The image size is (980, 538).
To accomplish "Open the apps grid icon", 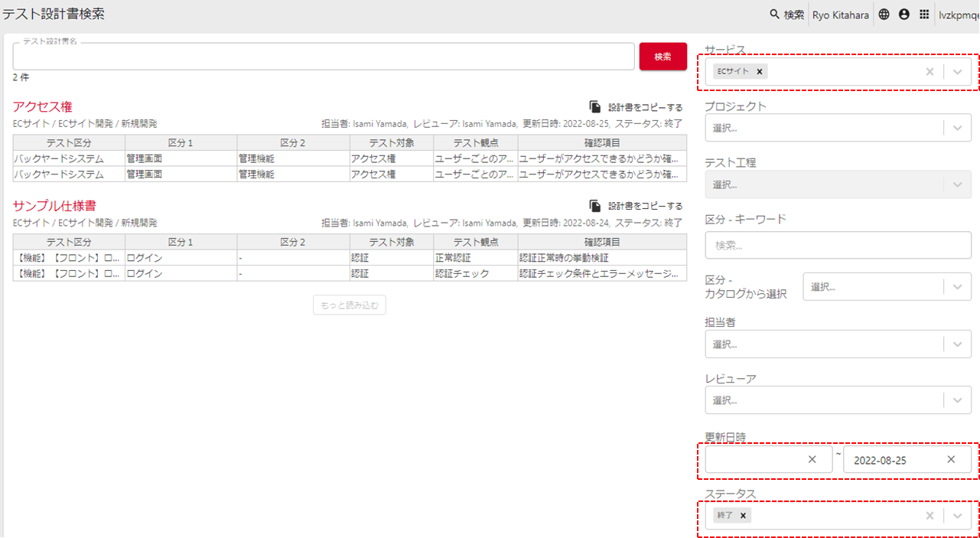I will (x=924, y=15).
